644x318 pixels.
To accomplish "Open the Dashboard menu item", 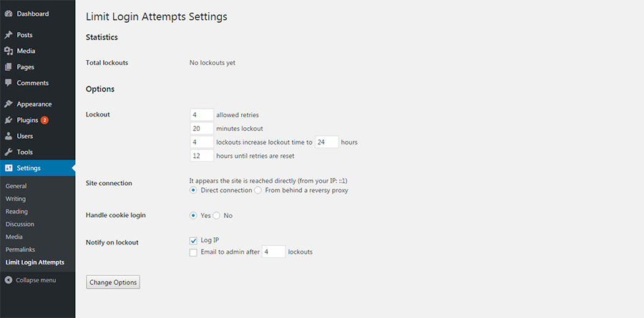I will [x=37, y=14].
